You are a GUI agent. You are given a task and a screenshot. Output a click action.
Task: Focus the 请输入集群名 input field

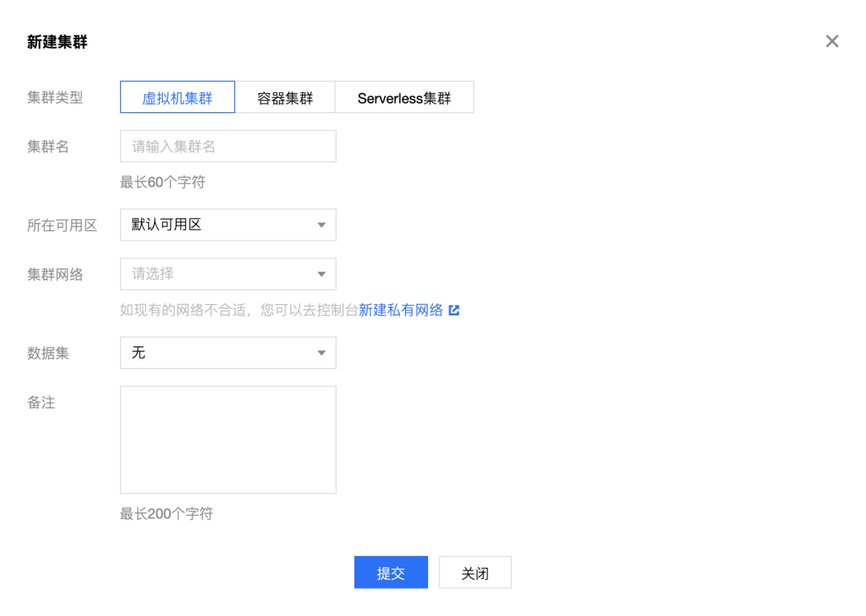[228, 147]
